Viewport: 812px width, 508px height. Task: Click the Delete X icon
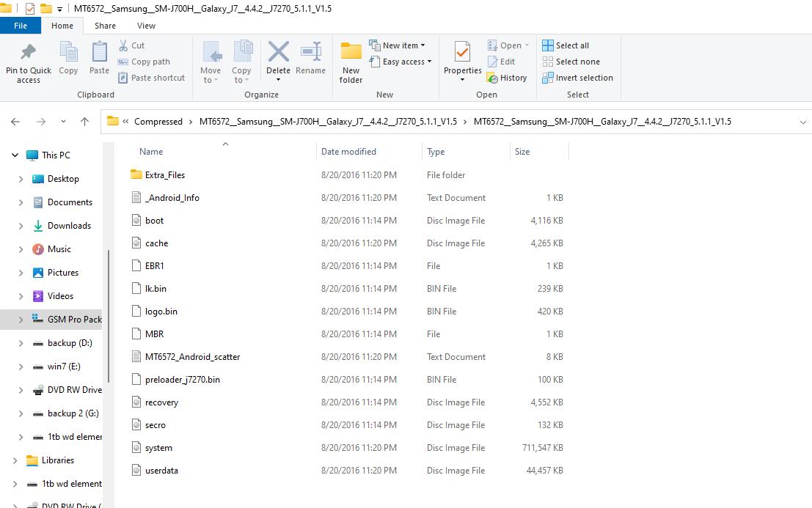coord(279,52)
